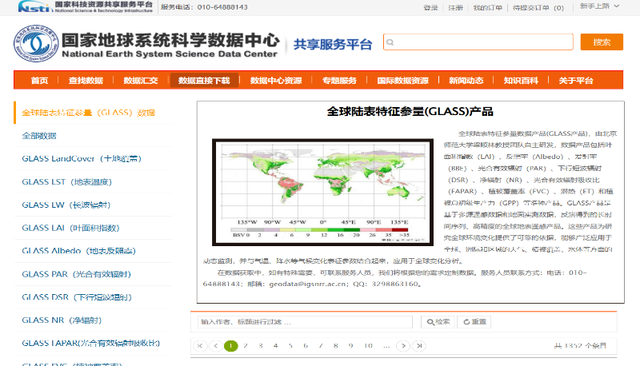Go to the next results page

403,346
